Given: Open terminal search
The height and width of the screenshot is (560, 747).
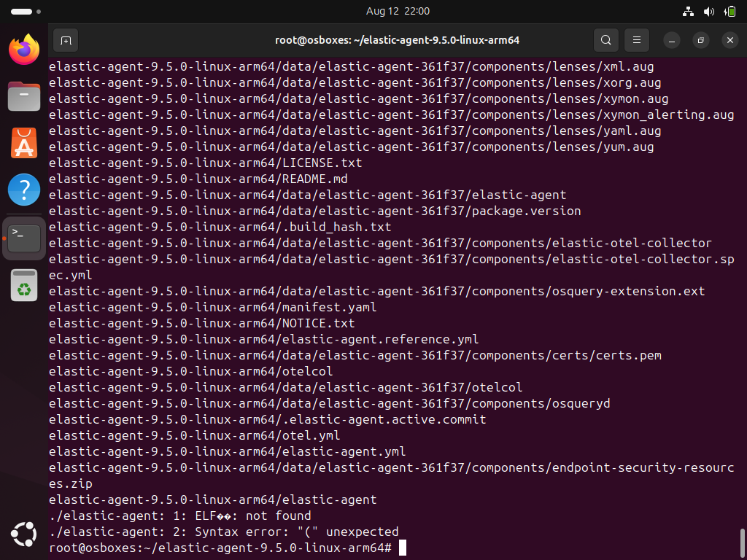Looking at the screenshot, I should tap(606, 41).
